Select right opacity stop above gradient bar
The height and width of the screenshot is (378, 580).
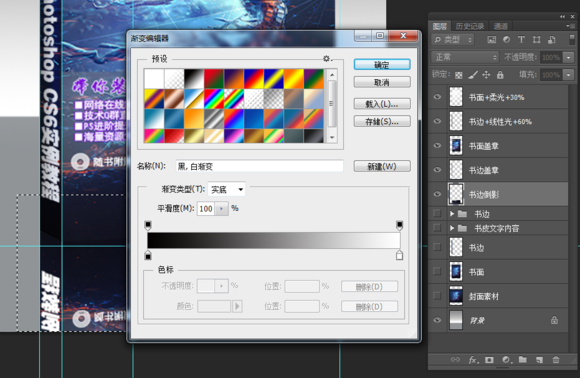pyautogui.click(x=399, y=225)
